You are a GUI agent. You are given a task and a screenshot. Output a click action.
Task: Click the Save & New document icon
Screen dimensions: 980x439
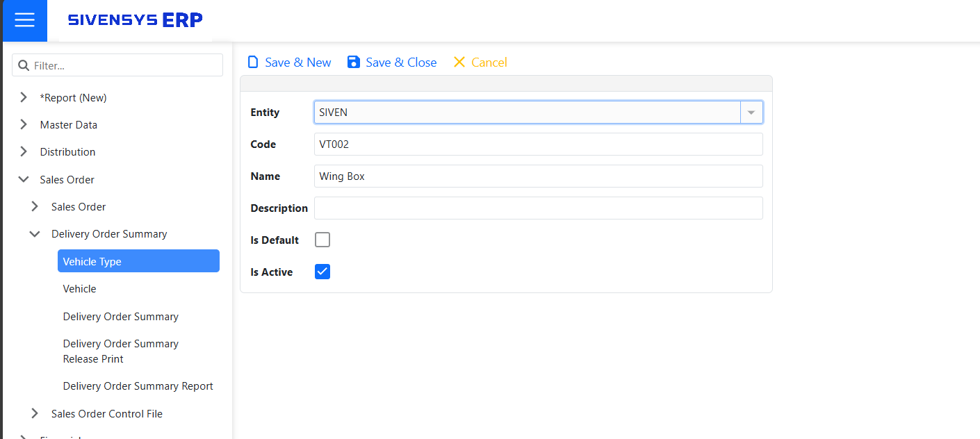[253, 63]
